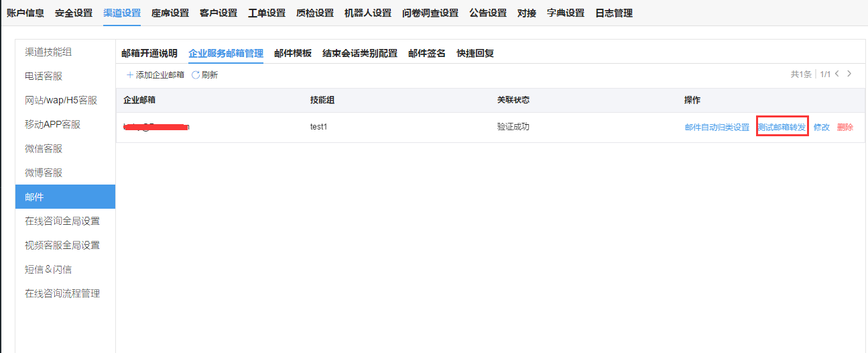This screenshot has height=353, width=868.
Task: Click the 刷新 refresh icon
Action: [x=196, y=75]
